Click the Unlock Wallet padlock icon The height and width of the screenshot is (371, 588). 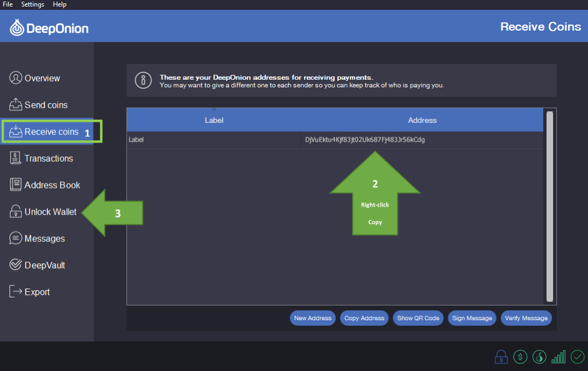(15, 211)
